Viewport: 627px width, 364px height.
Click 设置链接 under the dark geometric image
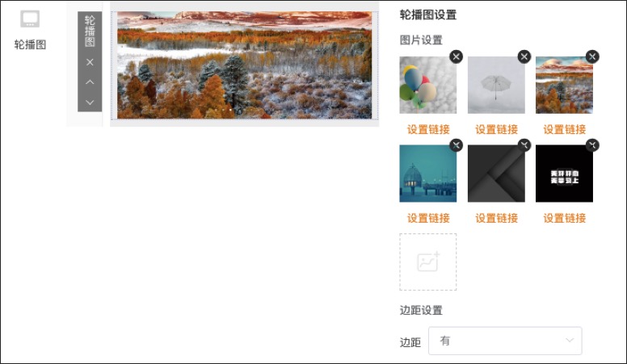[x=496, y=218]
